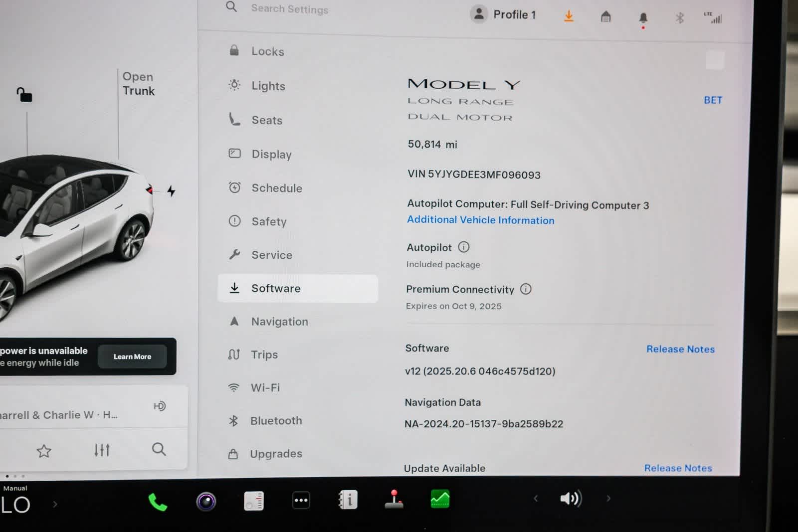Tap the media search magnifier icon

pos(159,449)
